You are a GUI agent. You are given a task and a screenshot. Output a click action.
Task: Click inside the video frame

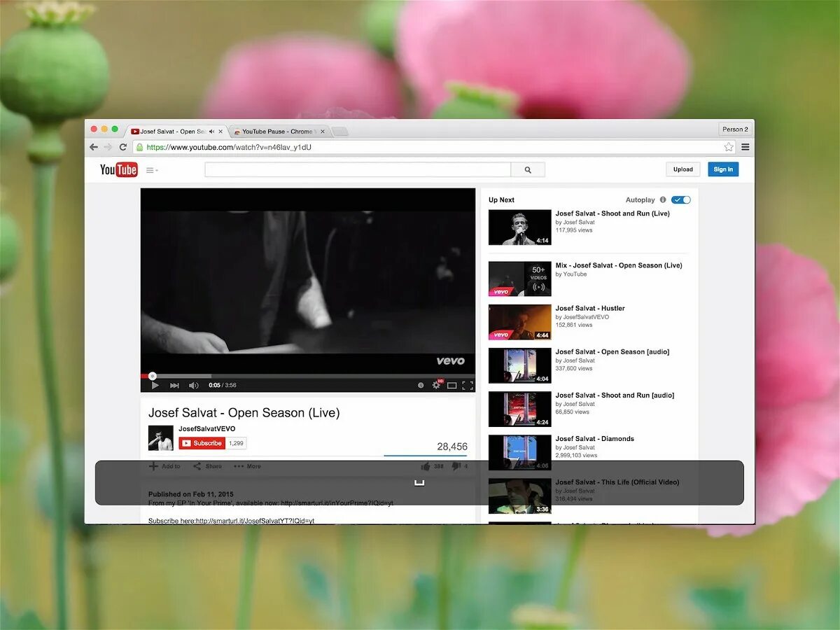pos(308,281)
